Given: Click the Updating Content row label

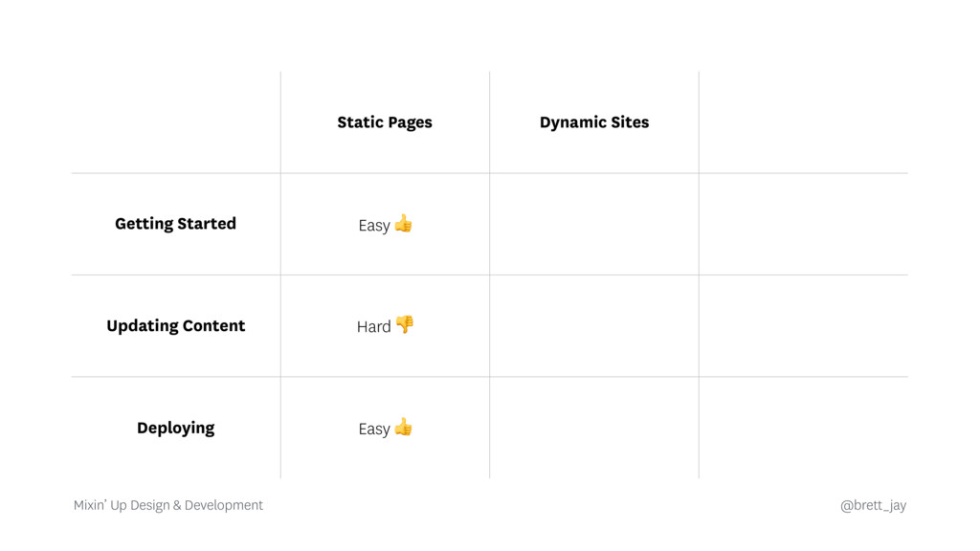Looking at the screenshot, I should tap(175, 326).
